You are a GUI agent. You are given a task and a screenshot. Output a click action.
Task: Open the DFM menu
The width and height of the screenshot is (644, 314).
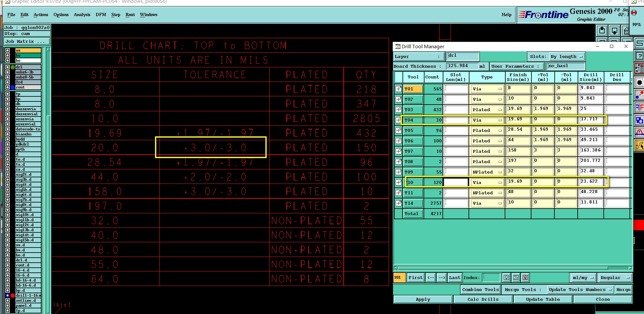tap(101, 14)
